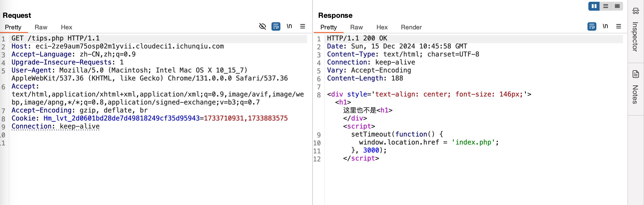The image size is (644, 205).
Task: Select top-bottom stacked layout icon
Action: click(x=606, y=6)
